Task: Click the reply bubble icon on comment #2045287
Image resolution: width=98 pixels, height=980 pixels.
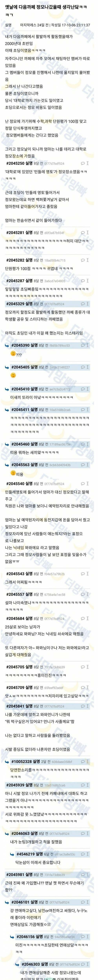Action: tap(83, 281)
